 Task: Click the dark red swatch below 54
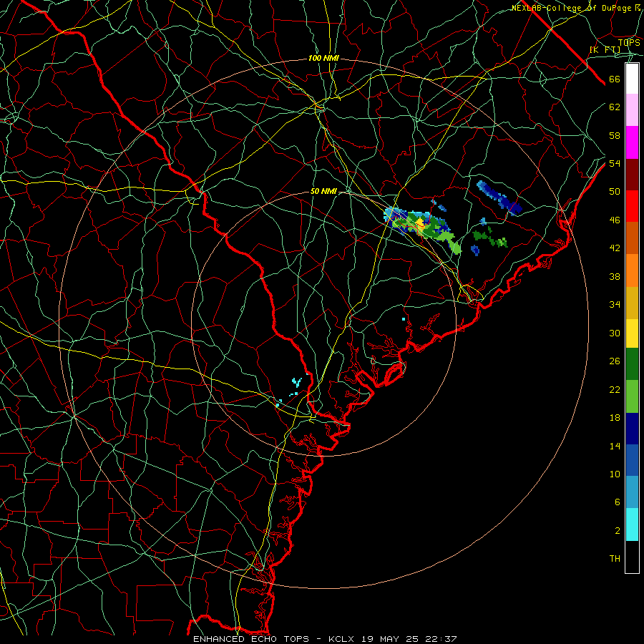point(632,175)
